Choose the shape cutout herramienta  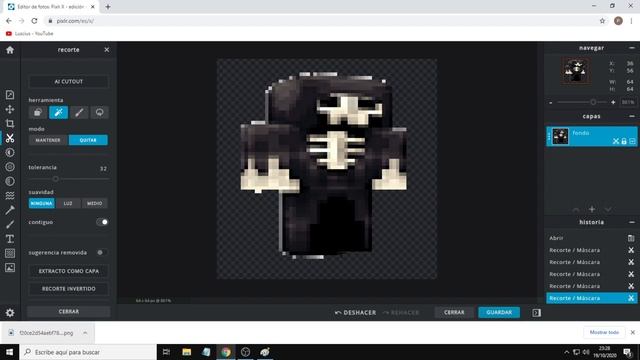pyautogui.click(x=38, y=112)
